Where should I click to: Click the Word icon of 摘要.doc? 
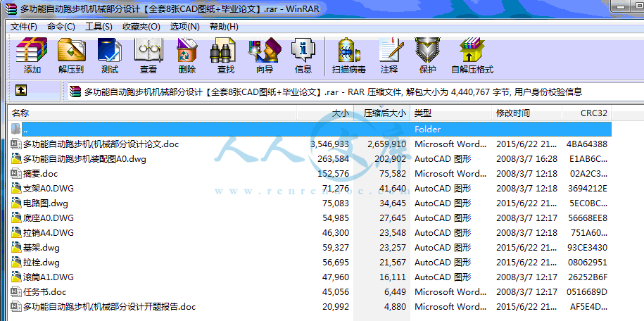16,173
